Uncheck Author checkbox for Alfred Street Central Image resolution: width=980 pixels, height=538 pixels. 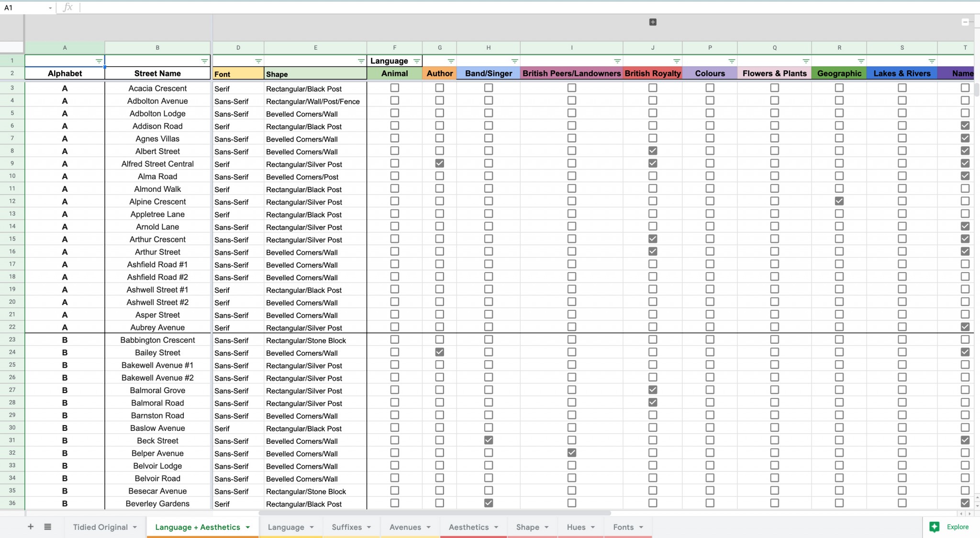pyautogui.click(x=439, y=164)
